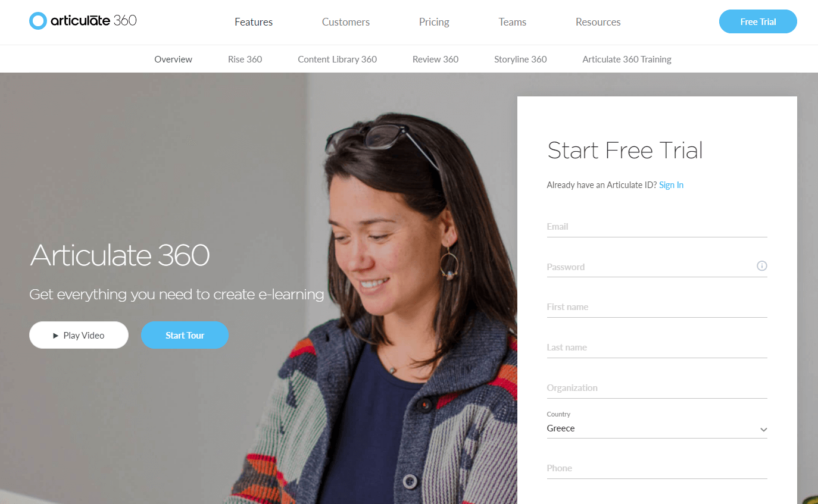Follow the Sign In link
This screenshot has height=504, width=818.
click(671, 185)
